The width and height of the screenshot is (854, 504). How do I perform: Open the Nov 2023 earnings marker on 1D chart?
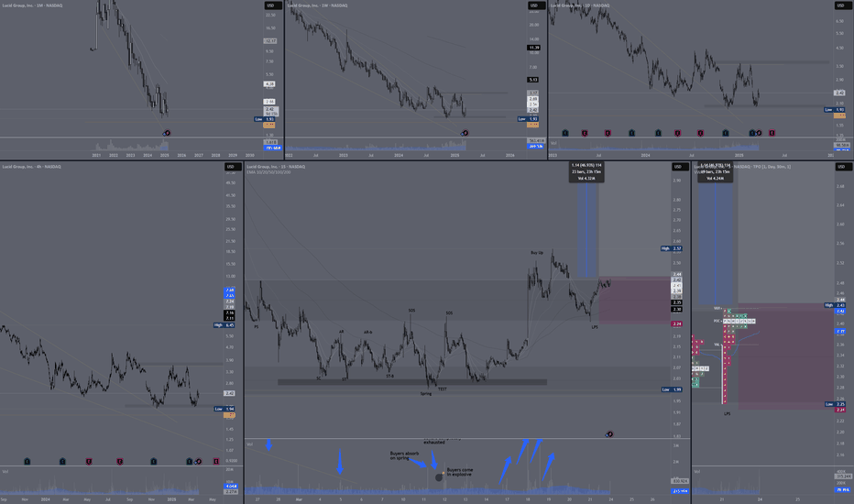click(x=631, y=133)
